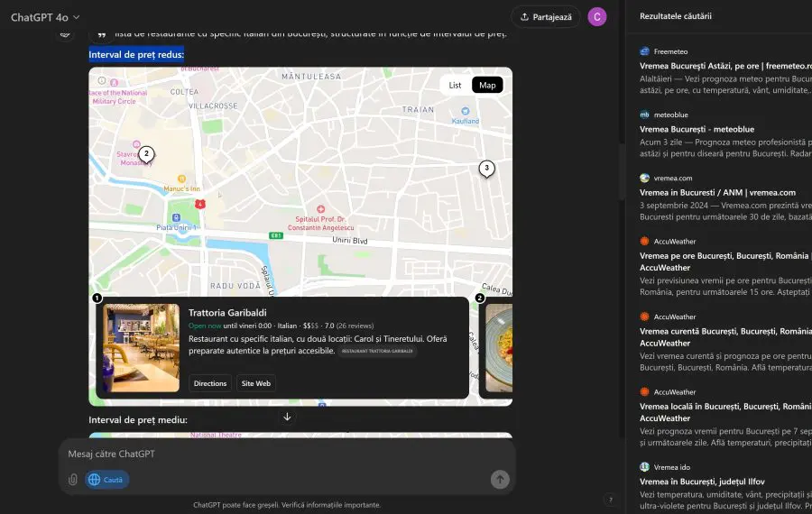
Task: Click the Interval de preț mediu heading
Action: coord(138,420)
